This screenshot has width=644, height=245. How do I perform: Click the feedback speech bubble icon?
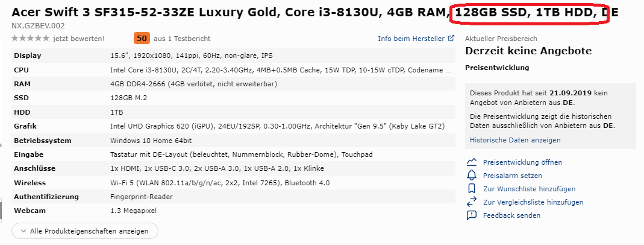(x=472, y=215)
